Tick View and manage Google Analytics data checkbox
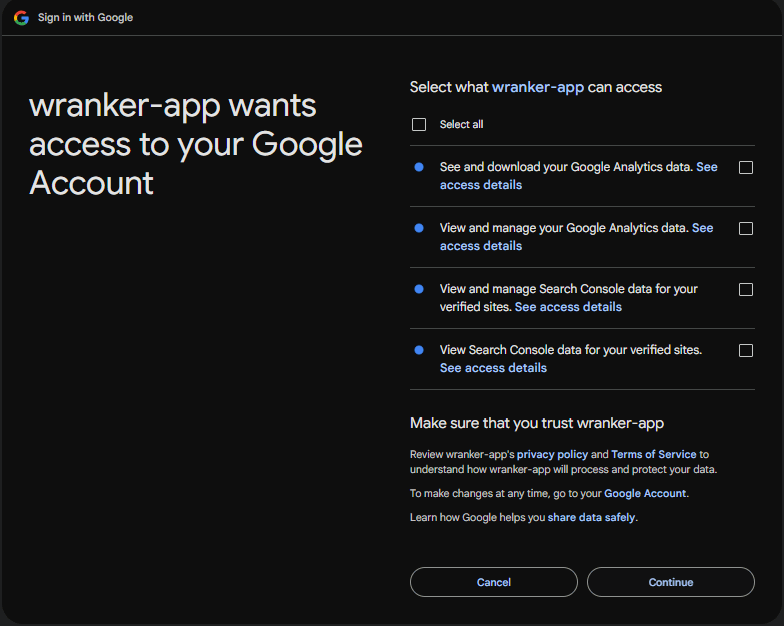The image size is (784, 626). tap(746, 228)
